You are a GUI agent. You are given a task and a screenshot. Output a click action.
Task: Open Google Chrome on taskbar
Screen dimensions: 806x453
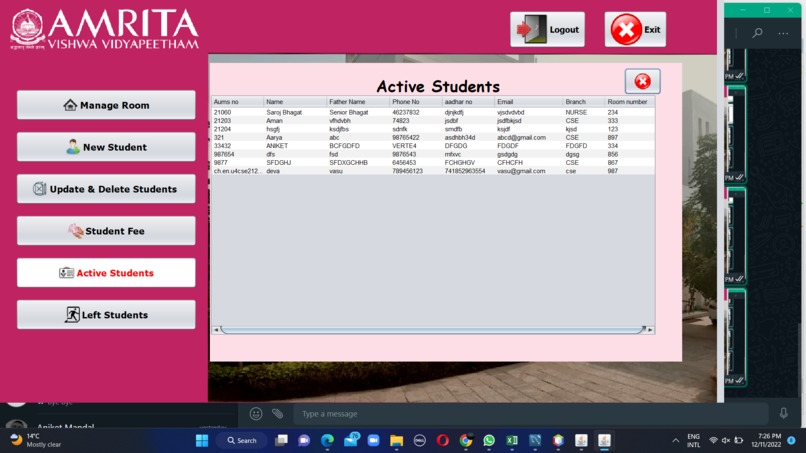pos(466,441)
